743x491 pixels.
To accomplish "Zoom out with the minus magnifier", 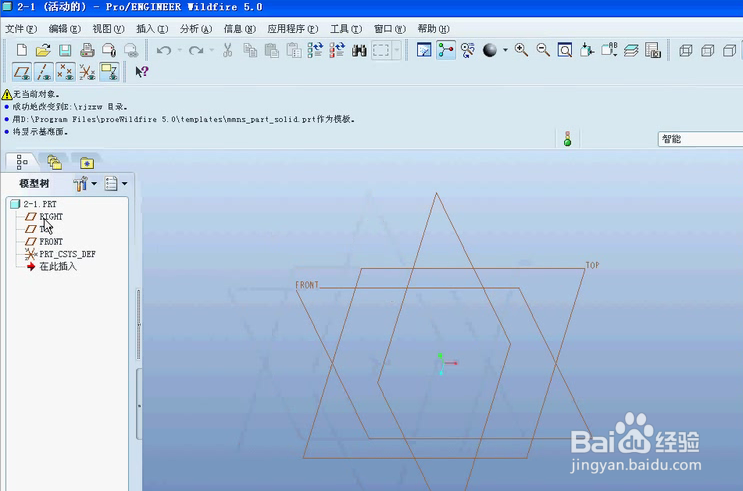I will (x=543, y=50).
